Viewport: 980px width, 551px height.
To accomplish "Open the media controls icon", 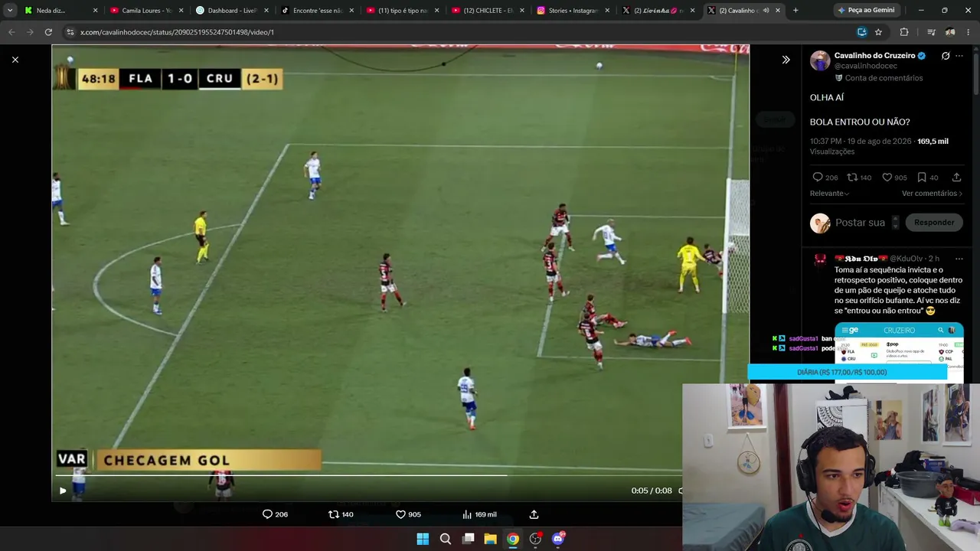I will 931,32.
